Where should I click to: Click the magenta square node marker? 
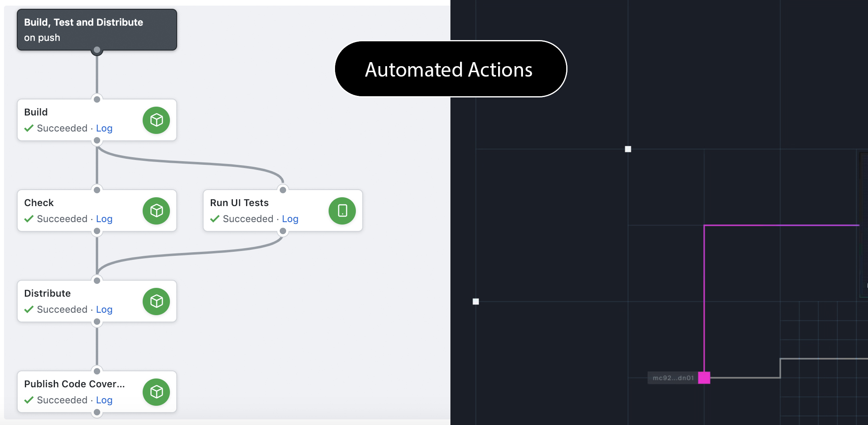coord(704,378)
